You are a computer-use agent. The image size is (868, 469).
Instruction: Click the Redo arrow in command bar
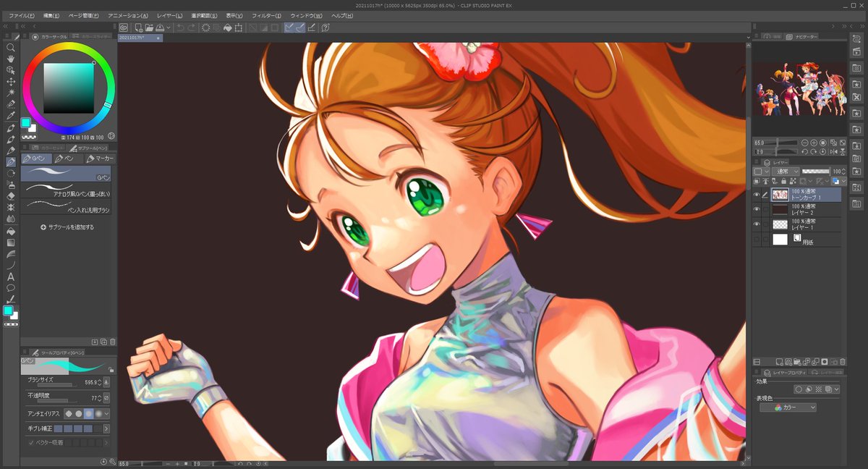[192, 28]
